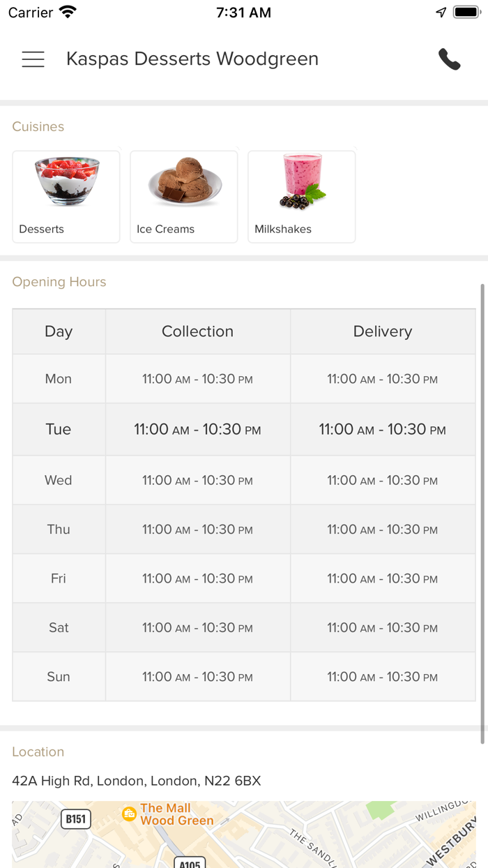Click the Delivery column header
The image size is (488, 868).
click(x=382, y=331)
